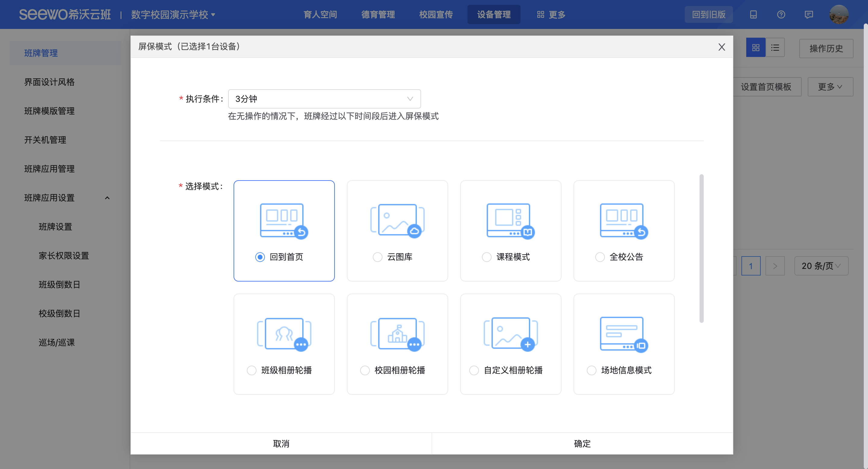Select the 班级相册轮播 radio button

(251, 370)
